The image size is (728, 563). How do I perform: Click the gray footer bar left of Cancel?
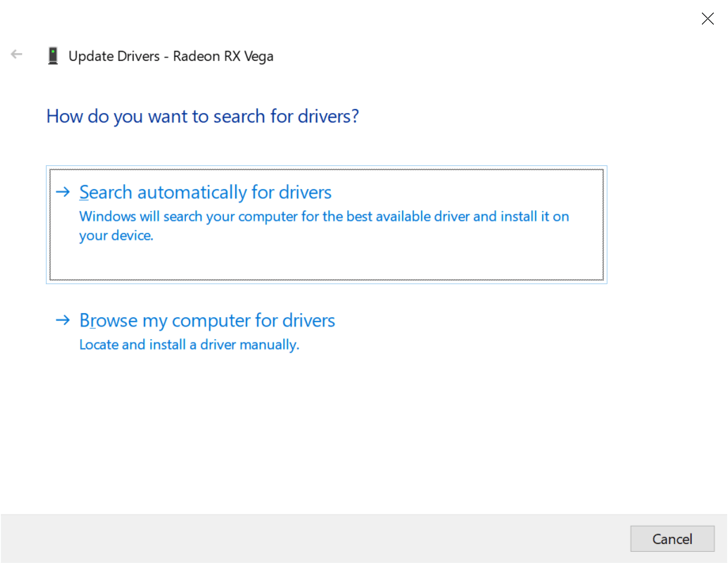[x=317, y=538]
